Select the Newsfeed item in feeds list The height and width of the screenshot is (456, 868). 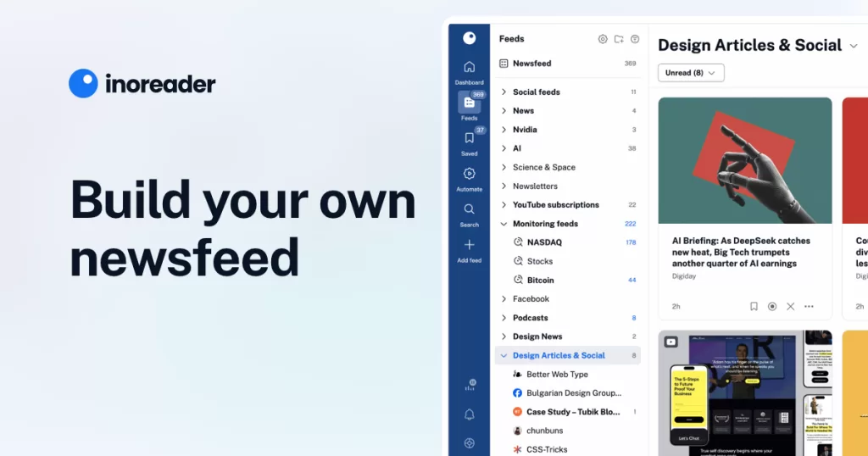click(x=531, y=64)
